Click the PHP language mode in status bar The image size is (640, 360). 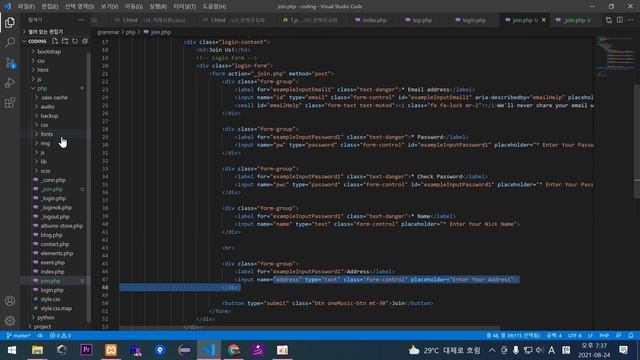[x=604, y=336]
